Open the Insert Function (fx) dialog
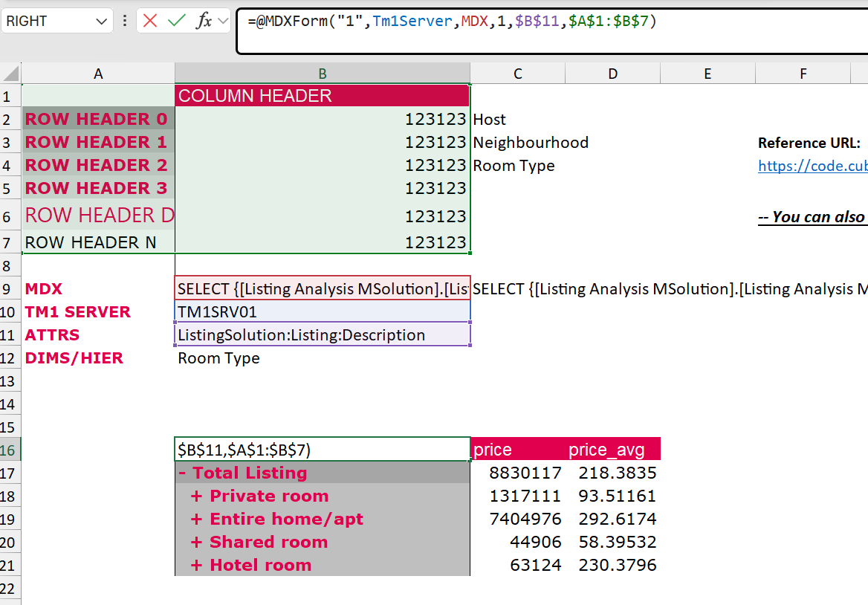Screen dimensions: 868x605 (x=204, y=21)
